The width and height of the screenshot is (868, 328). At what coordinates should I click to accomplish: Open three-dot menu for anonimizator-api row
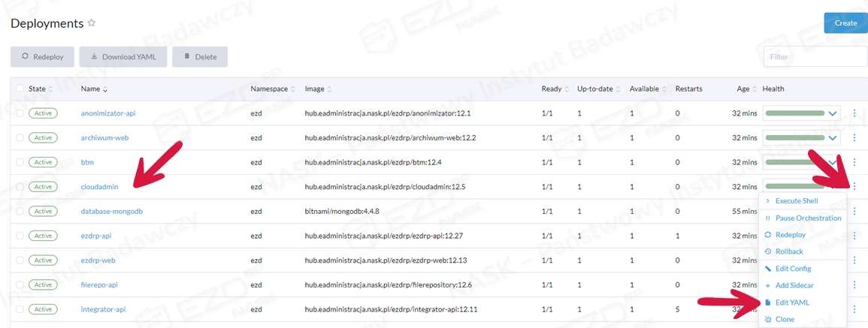tap(854, 114)
